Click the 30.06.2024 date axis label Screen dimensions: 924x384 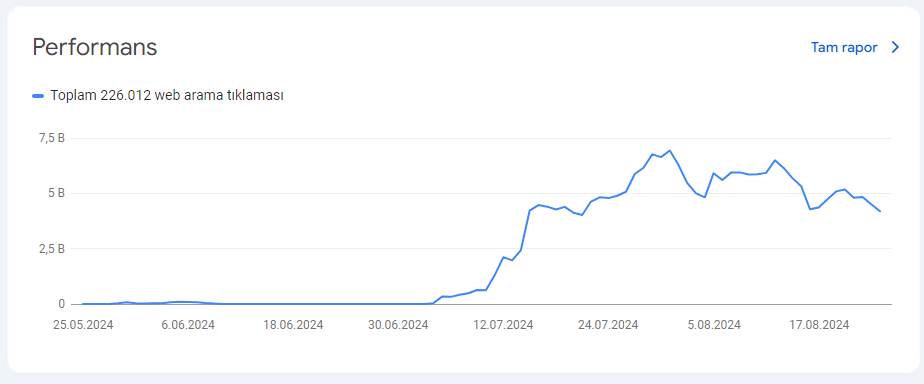[x=398, y=325]
